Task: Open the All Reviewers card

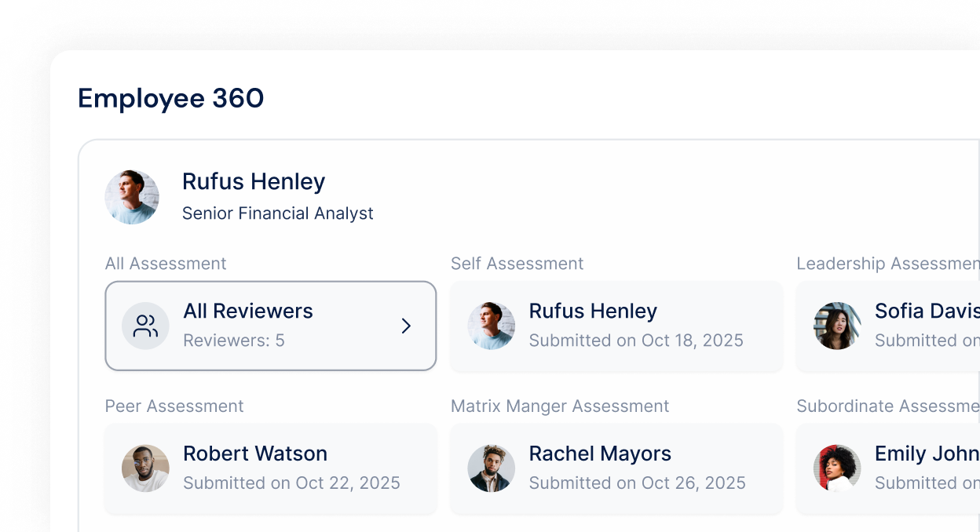Action: click(x=271, y=326)
